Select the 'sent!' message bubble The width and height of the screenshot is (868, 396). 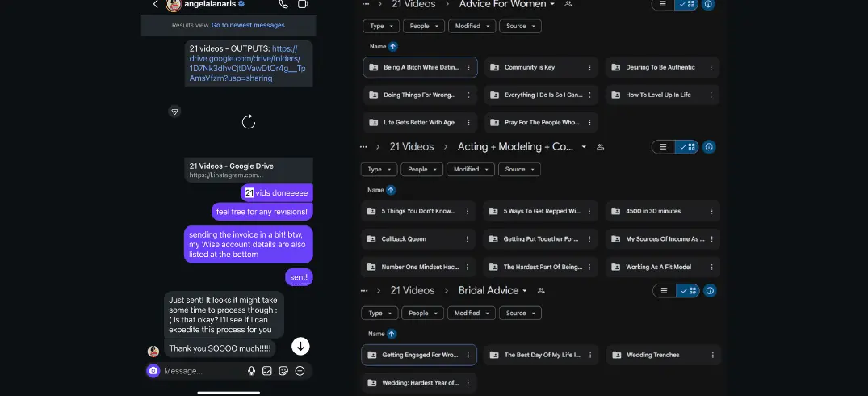(x=299, y=277)
